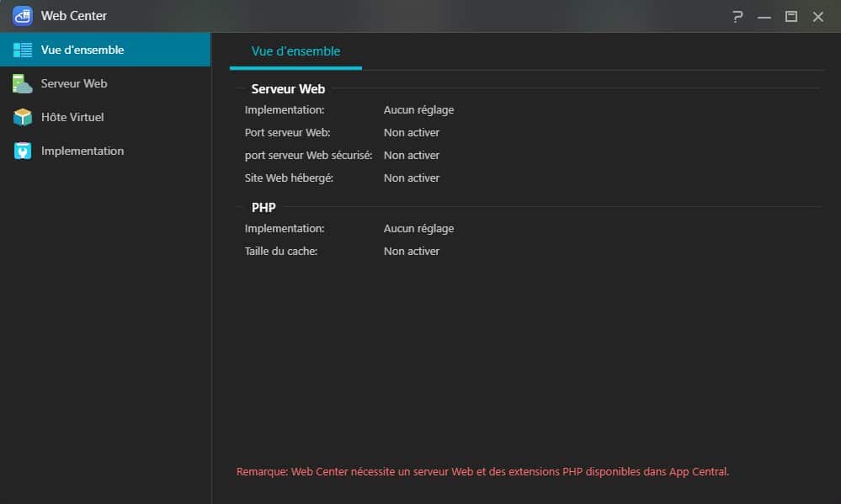Click 'Implementation:' label under Serveur Web
Screen dimensions: 841x504
pos(285,110)
